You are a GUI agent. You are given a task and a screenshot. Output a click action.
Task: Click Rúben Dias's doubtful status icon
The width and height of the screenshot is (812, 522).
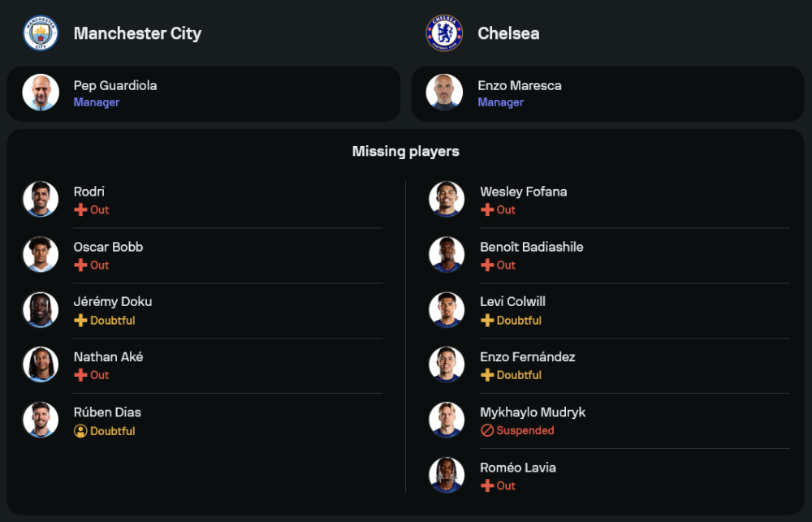pos(80,431)
